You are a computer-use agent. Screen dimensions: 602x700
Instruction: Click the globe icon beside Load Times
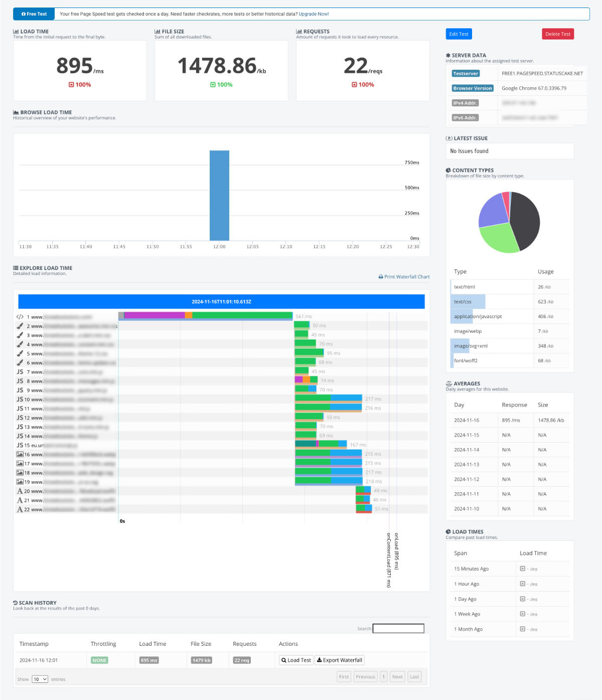[x=447, y=531]
